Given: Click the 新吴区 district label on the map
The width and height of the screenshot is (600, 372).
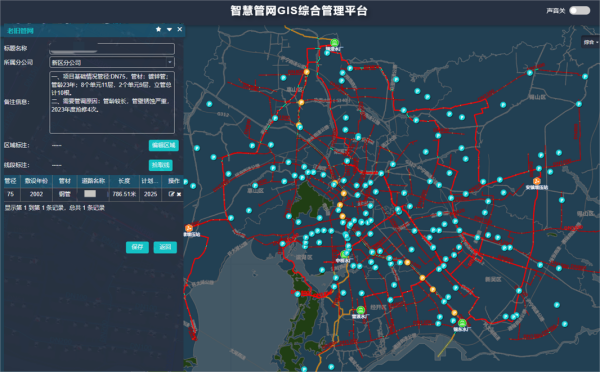Looking at the screenshot, I should tap(493, 279).
